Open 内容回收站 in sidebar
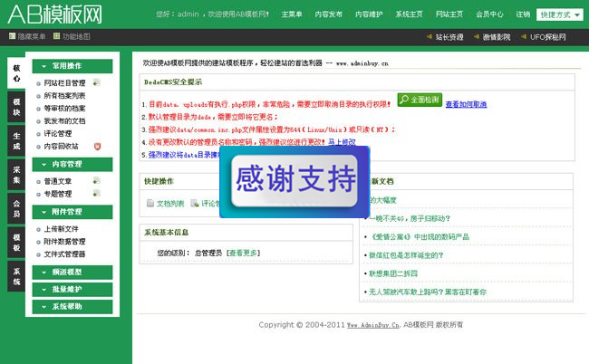 (x=62, y=147)
